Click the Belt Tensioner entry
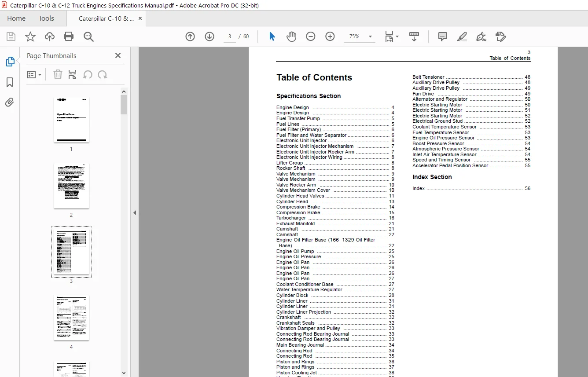 471,77
